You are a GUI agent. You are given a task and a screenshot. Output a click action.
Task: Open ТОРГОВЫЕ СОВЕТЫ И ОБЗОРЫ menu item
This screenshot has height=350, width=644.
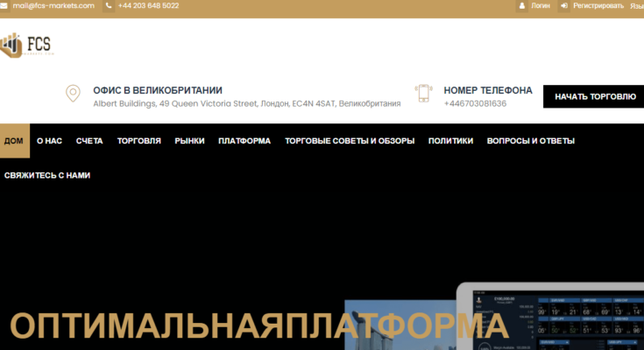[x=350, y=141]
